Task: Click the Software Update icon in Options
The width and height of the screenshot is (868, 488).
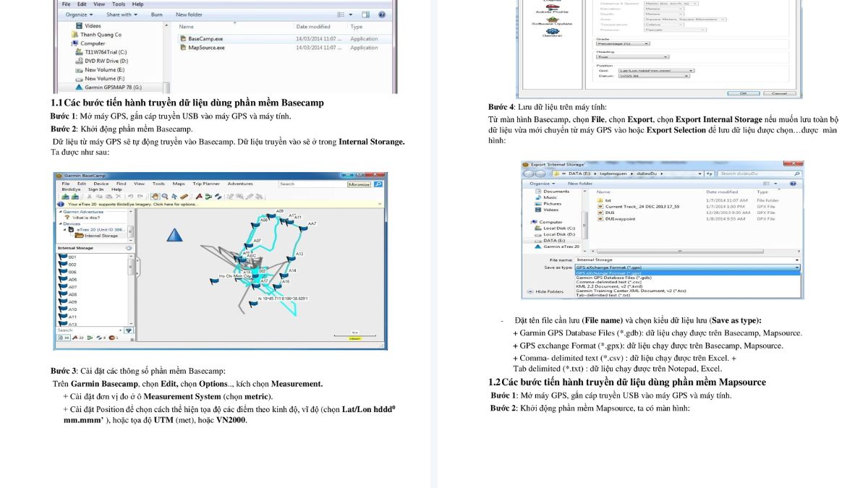Action: (552, 20)
